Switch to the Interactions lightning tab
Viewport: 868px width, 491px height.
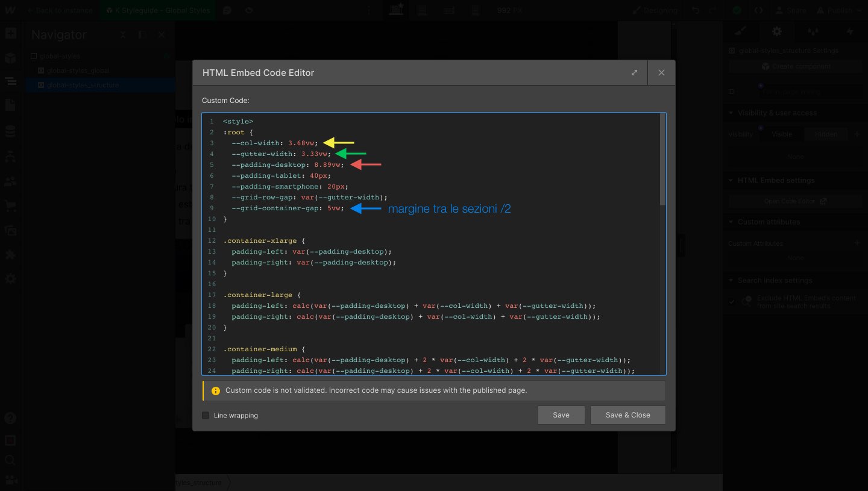pyautogui.click(x=850, y=31)
